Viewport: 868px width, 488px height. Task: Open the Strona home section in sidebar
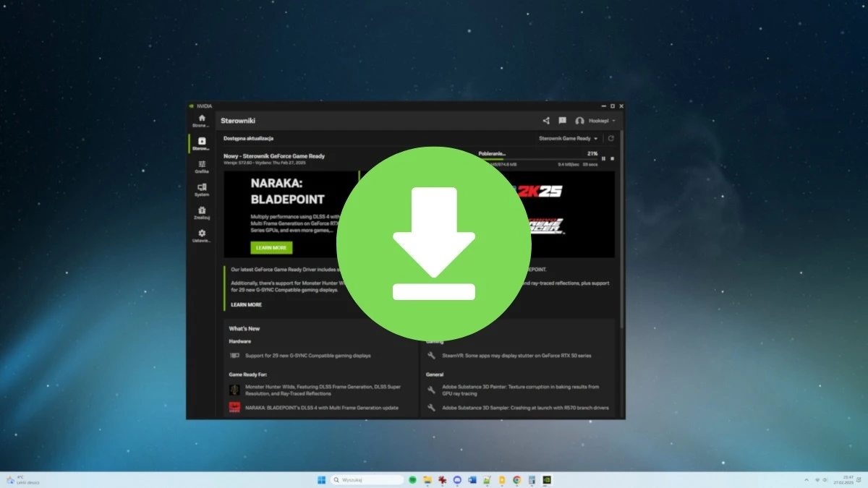point(202,120)
